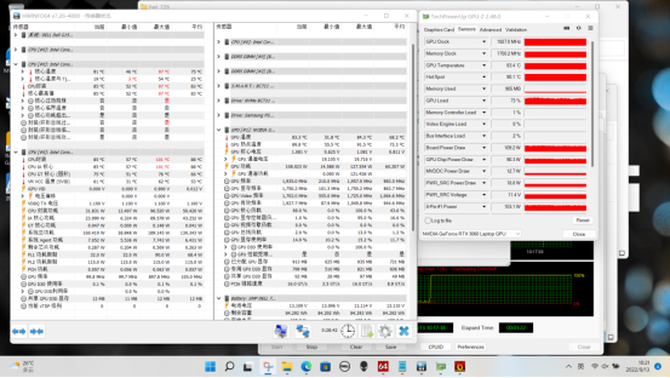Click Close button in GPU-Z
Screen dimensions: 670x378
point(579,234)
